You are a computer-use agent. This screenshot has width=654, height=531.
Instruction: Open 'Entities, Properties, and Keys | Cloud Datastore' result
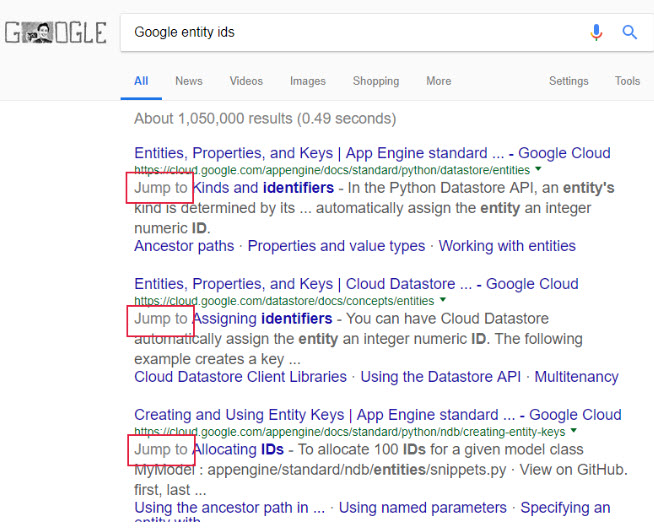[356, 284]
